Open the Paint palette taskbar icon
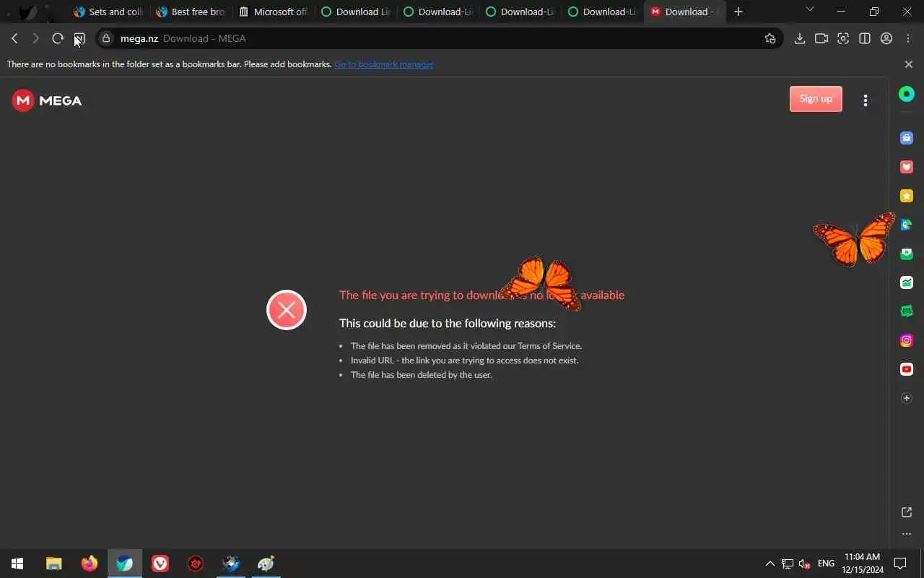The width and height of the screenshot is (924, 578). point(266,564)
